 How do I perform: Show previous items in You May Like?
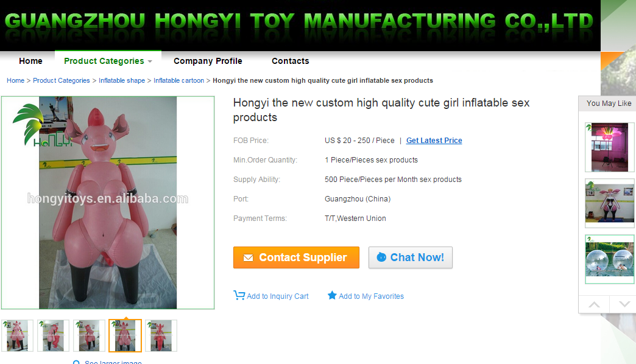pyautogui.click(x=594, y=304)
